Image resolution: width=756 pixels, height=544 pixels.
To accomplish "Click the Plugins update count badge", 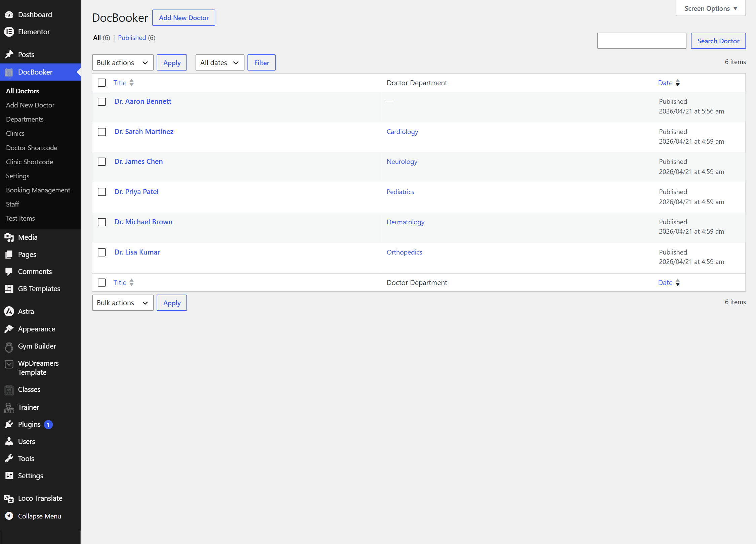I will pos(48,425).
